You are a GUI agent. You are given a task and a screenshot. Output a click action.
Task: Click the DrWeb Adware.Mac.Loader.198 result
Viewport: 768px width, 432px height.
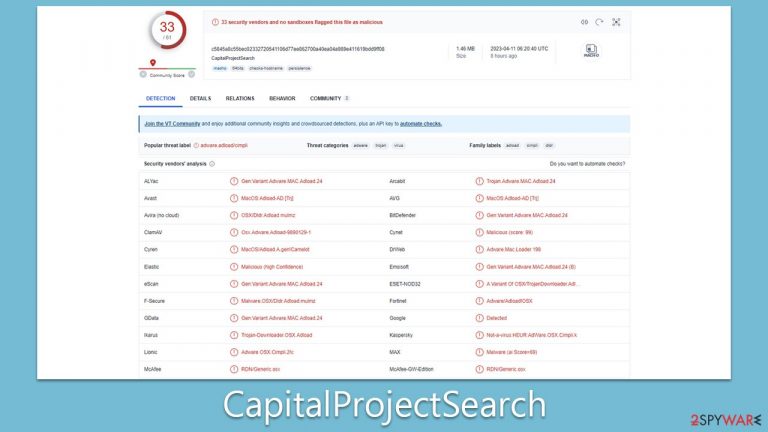pos(513,249)
